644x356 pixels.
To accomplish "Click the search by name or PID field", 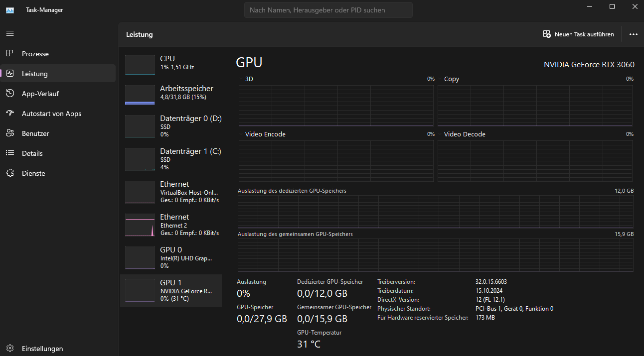I will [x=328, y=10].
